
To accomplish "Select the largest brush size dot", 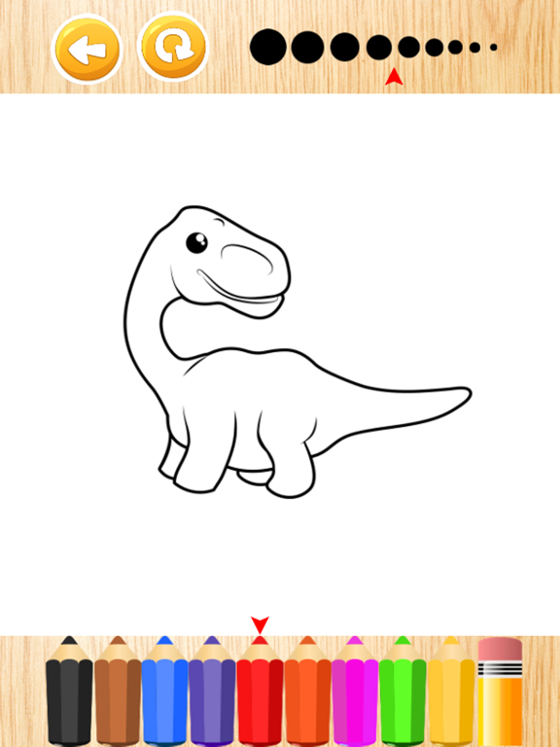I will [x=268, y=47].
